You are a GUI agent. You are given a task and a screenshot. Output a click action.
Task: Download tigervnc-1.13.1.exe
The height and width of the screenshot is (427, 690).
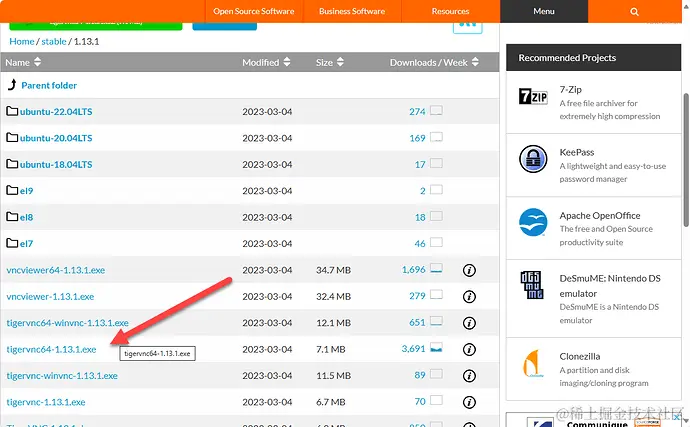[x=46, y=402]
